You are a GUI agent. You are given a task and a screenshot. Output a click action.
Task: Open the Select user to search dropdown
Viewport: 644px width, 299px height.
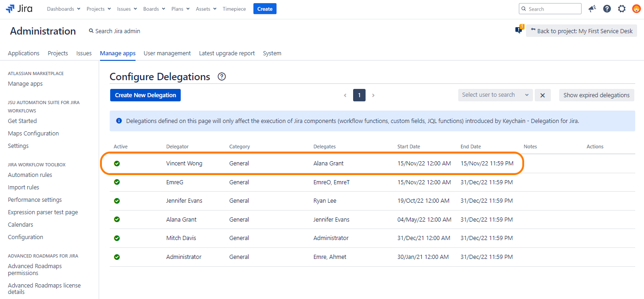pyautogui.click(x=495, y=95)
